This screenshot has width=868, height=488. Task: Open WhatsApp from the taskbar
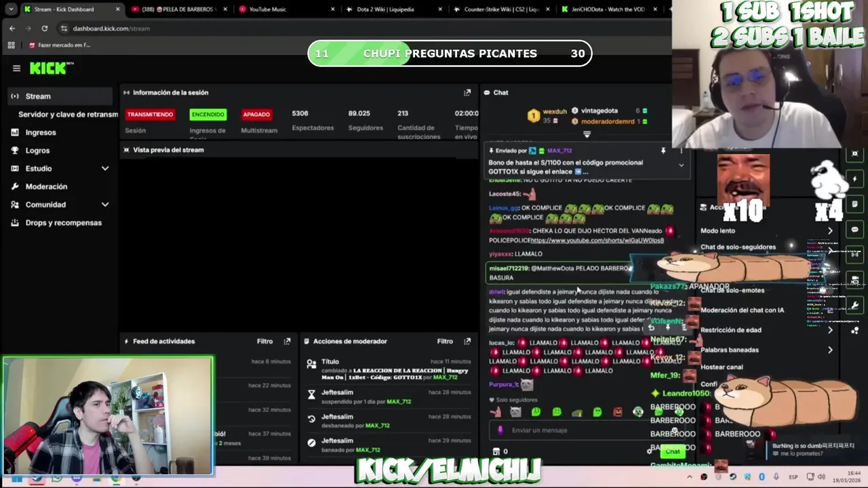click(56, 477)
